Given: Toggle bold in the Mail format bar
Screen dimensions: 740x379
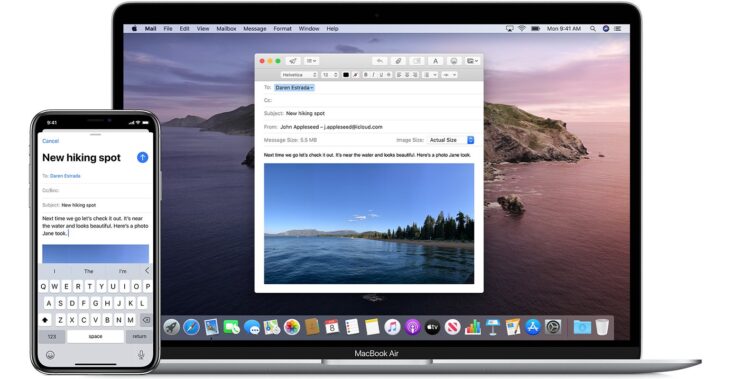Looking at the screenshot, I should (366, 75).
